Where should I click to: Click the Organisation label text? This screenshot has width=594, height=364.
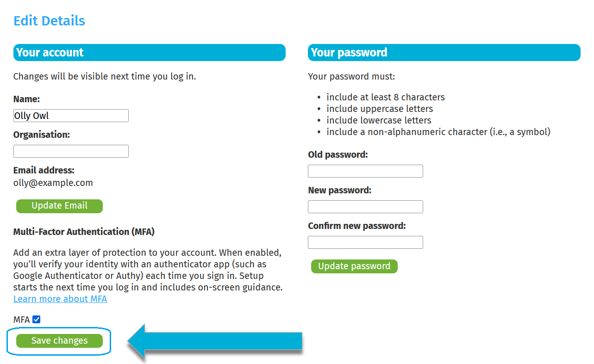[42, 135]
